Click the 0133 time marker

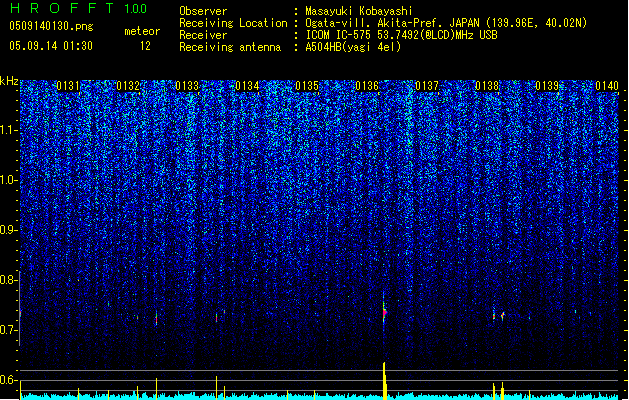point(187,86)
